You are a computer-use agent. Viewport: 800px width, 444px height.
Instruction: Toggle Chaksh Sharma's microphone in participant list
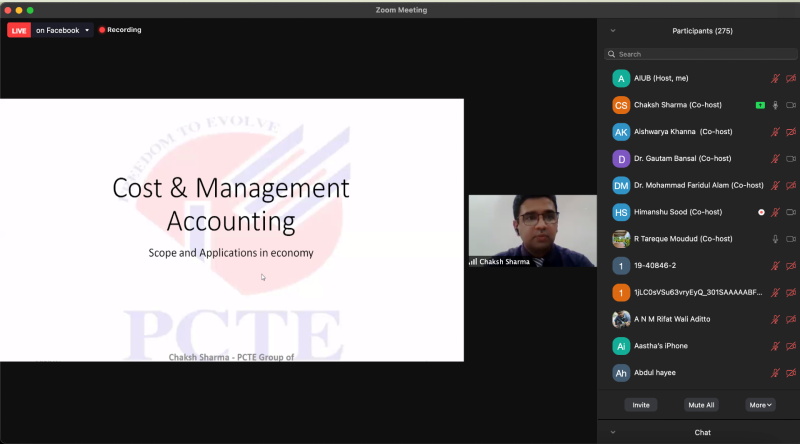point(775,105)
